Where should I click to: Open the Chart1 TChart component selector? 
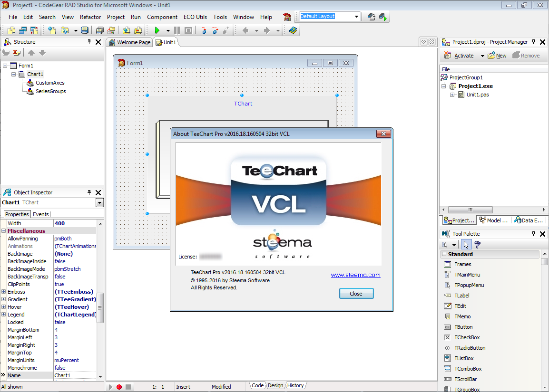click(99, 203)
